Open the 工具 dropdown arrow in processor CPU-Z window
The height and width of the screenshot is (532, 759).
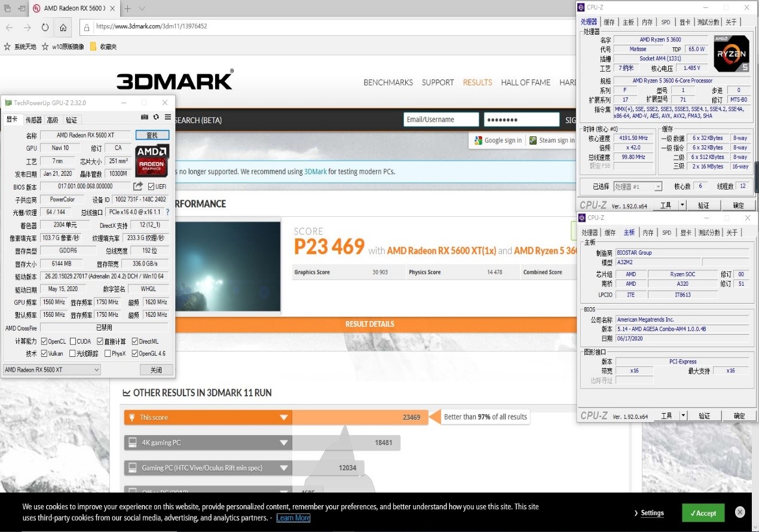(x=683, y=205)
